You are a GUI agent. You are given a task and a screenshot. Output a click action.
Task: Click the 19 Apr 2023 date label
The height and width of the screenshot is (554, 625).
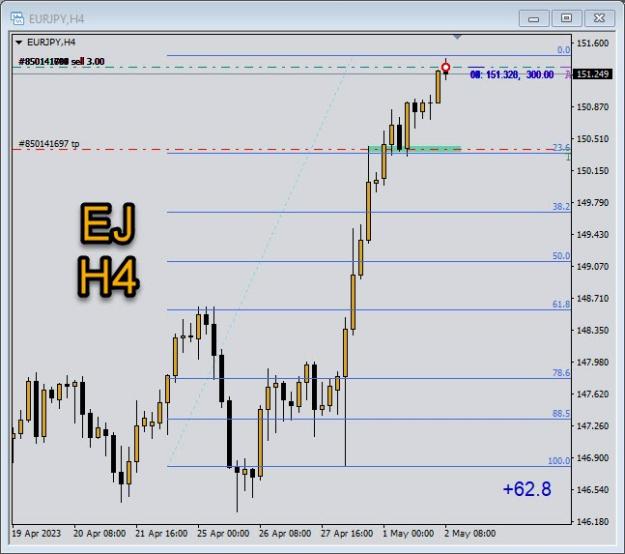(36, 533)
